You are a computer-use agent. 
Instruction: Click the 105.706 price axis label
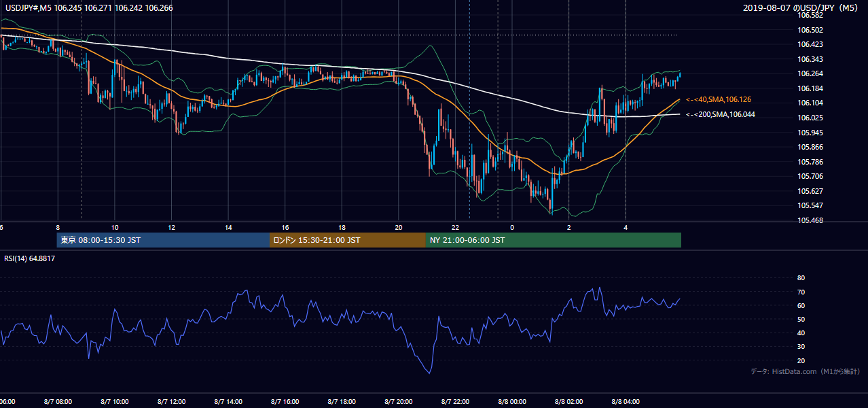pyautogui.click(x=810, y=176)
